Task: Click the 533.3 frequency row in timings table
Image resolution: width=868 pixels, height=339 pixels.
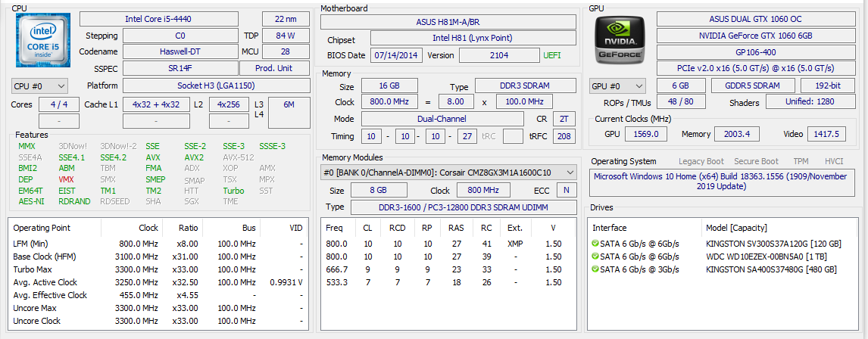Action: pyautogui.click(x=448, y=282)
